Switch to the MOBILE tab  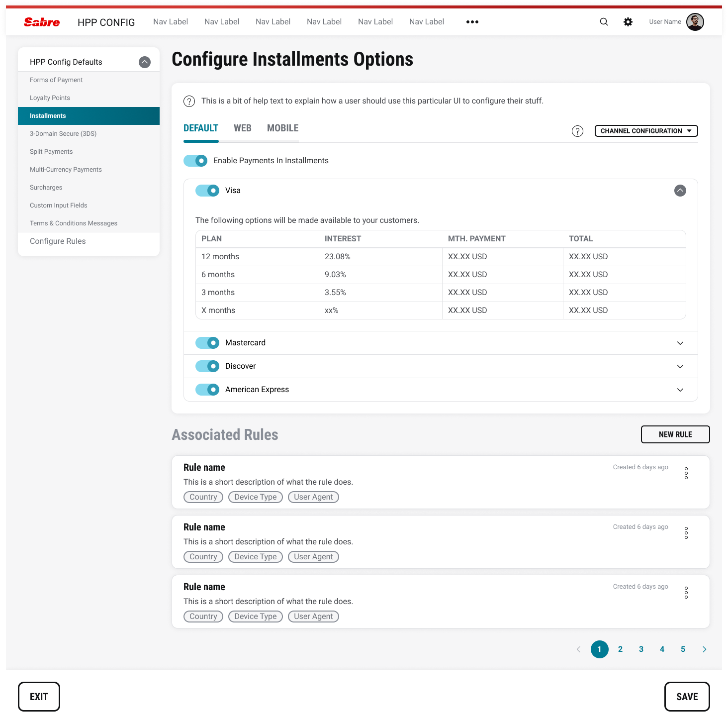[x=282, y=128]
